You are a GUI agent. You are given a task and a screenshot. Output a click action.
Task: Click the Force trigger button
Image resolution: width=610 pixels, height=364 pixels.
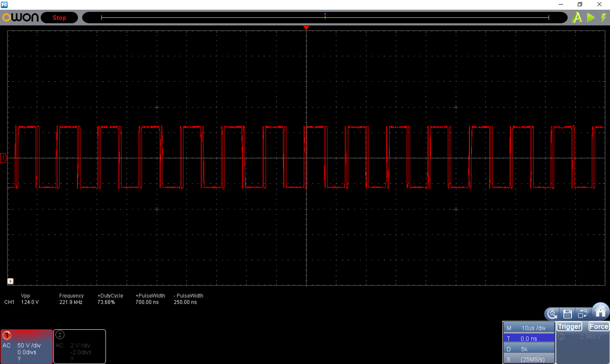(599, 326)
